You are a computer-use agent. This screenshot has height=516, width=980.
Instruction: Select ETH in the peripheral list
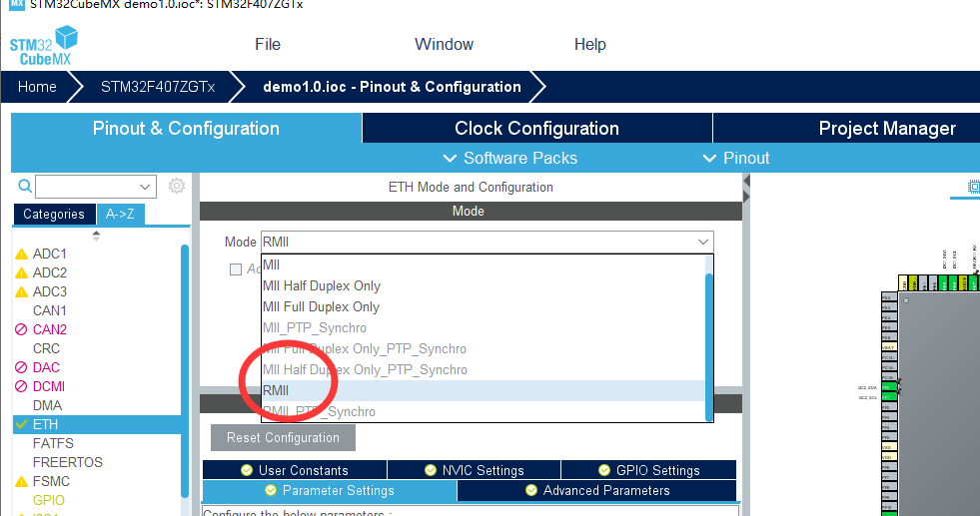pos(97,424)
